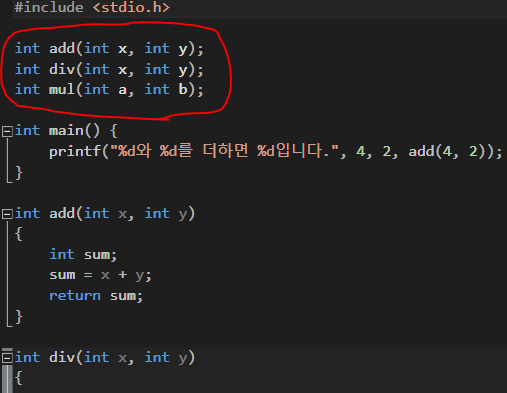Collapse the add function definition block

(x=7, y=214)
